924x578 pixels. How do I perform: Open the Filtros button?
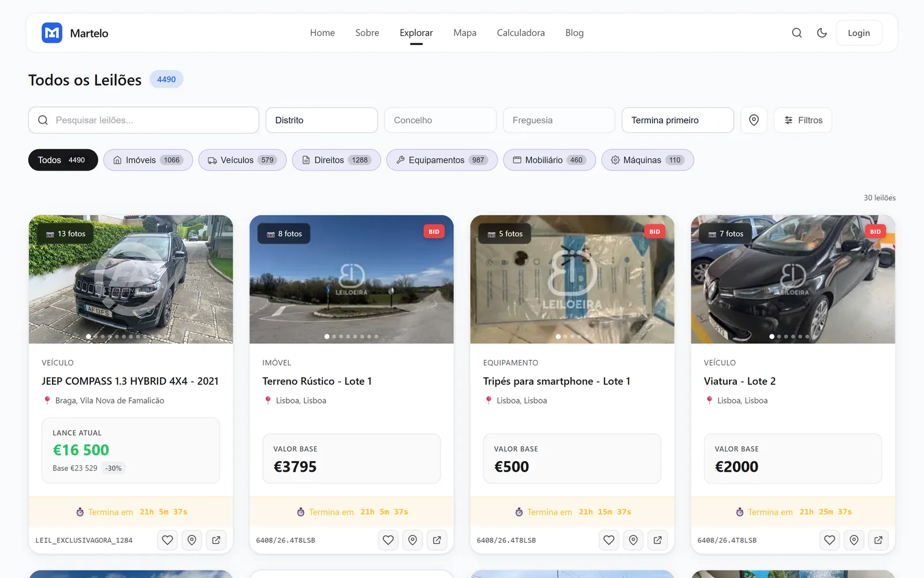(803, 120)
